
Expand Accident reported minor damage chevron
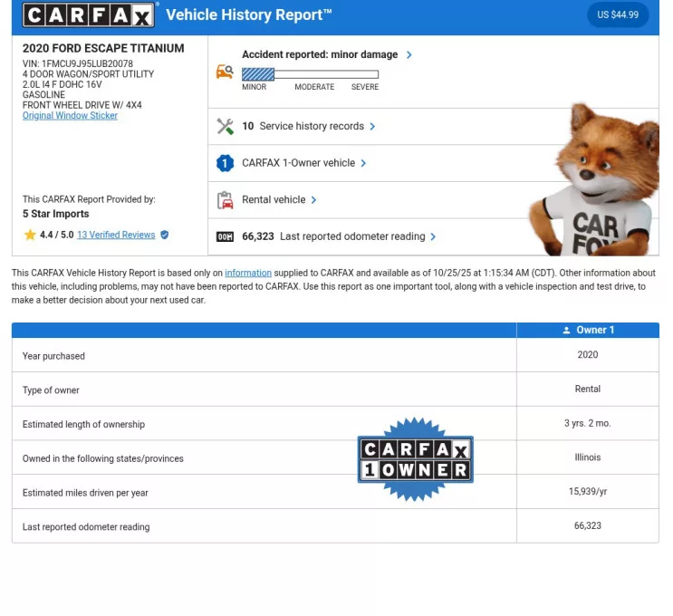pos(409,55)
